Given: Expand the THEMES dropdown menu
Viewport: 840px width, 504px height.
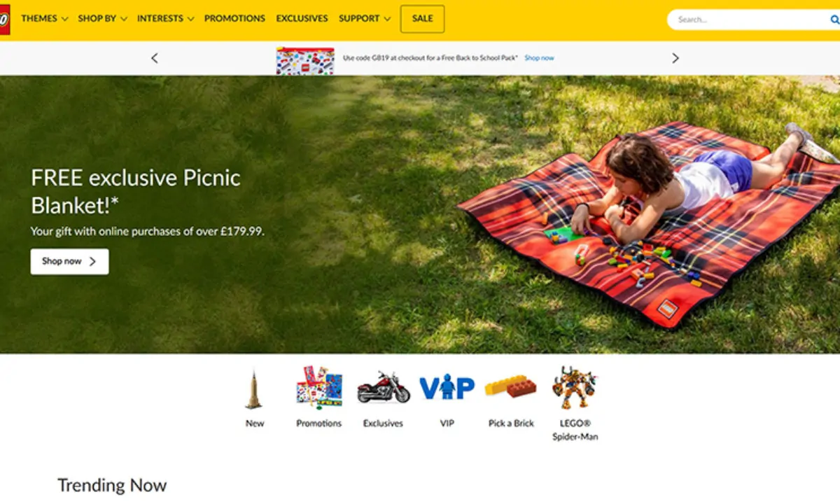Looking at the screenshot, I should pos(45,19).
